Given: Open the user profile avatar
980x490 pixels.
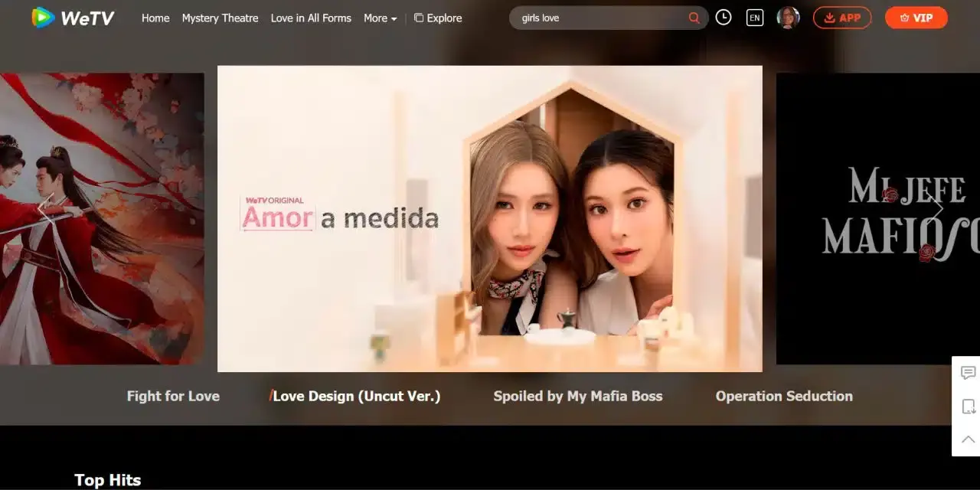Looking at the screenshot, I should click(788, 18).
